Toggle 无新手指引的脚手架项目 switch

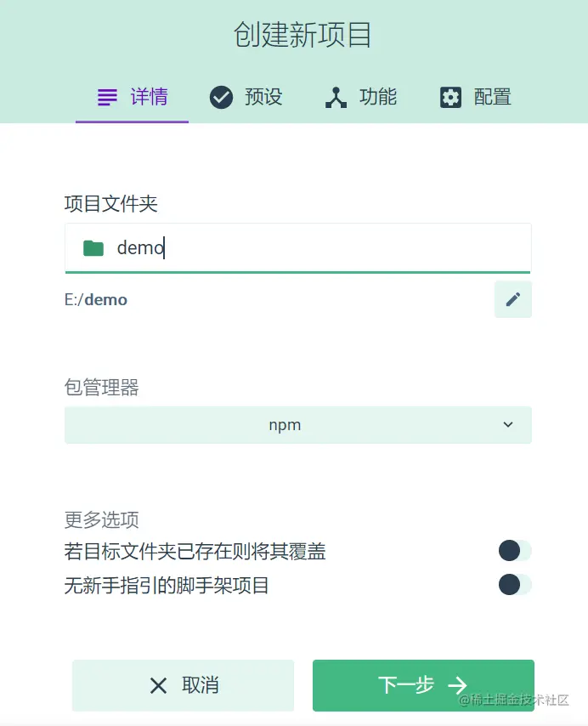(514, 585)
